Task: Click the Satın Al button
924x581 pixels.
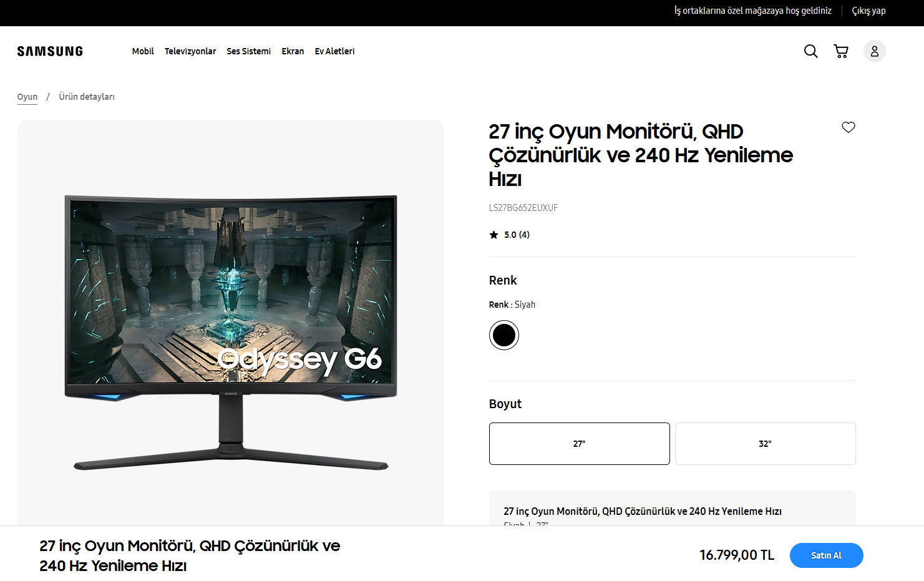Action: pos(826,555)
